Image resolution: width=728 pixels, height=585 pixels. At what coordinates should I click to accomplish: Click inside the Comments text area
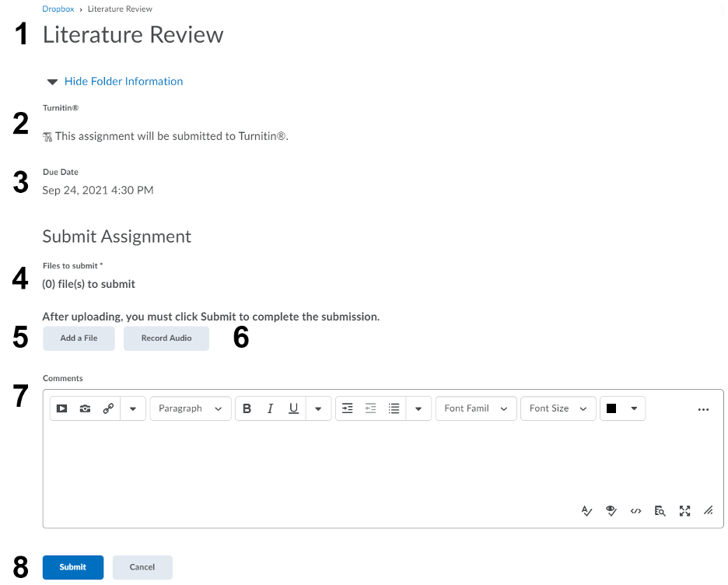point(383,464)
